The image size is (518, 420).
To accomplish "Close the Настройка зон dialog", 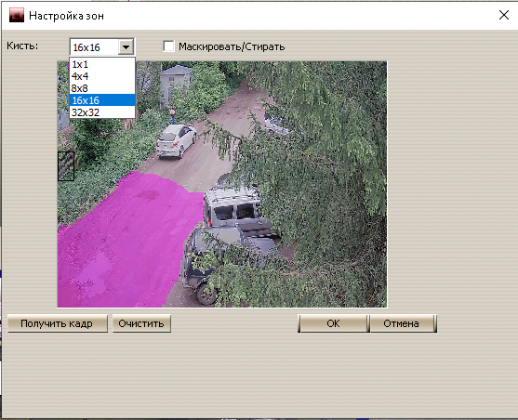I will [504, 15].
